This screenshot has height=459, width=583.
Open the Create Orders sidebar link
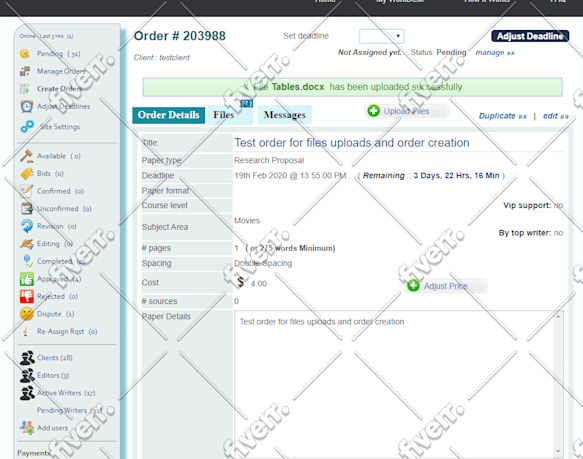click(x=59, y=89)
